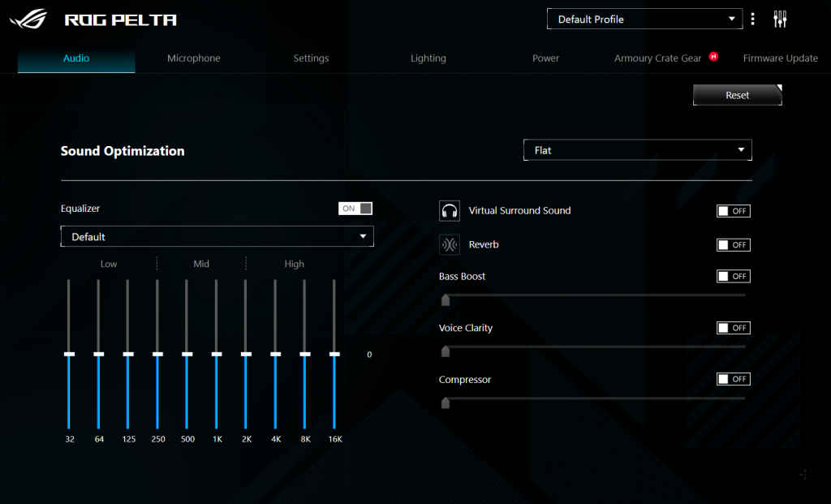Image resolution: width=831 pixels, height=504 pixels.
Task: Switch to the Microphone tab
Action: point(193,58)
